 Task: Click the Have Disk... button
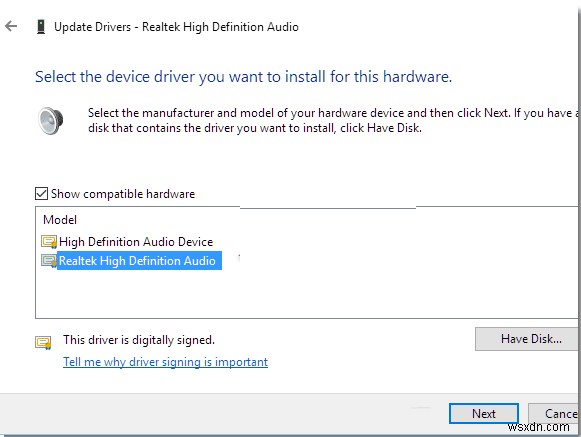click(528, 339)
